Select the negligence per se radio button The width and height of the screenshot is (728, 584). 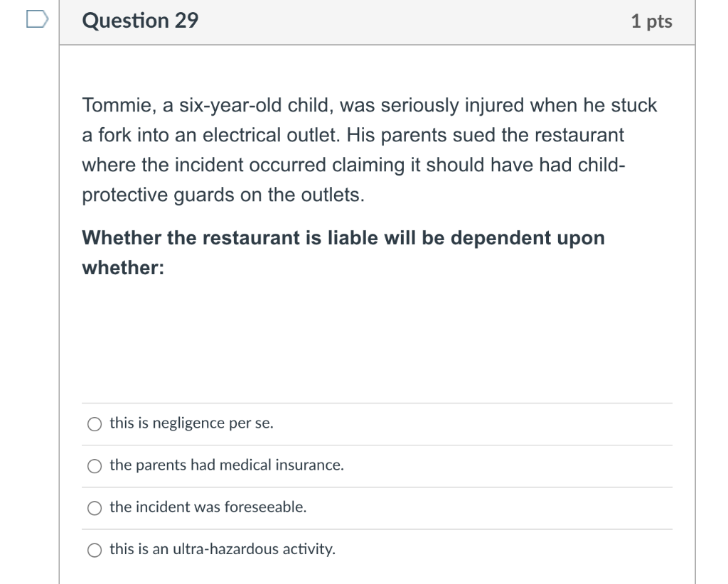click(x=93, y=423)
